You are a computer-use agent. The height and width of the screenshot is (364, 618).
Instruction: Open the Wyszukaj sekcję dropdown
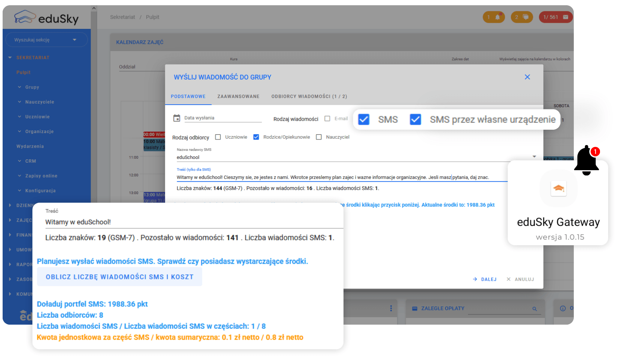click(45, 40)
